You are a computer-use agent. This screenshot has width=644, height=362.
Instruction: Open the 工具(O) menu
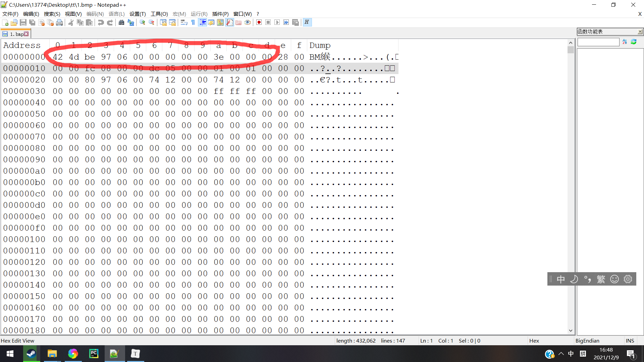click(x=159, y=14)
